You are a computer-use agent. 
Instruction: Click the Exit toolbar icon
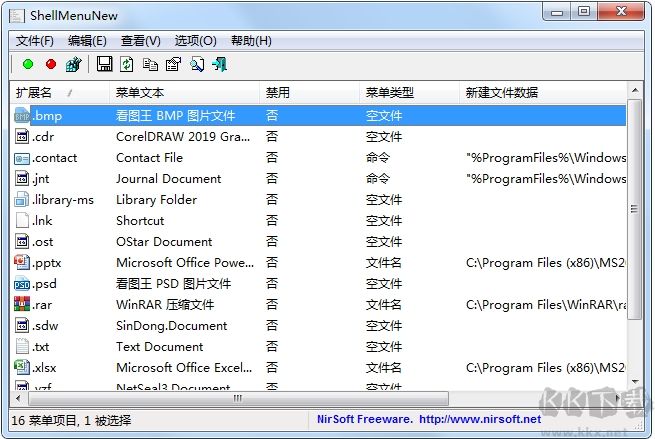(220, 64)
